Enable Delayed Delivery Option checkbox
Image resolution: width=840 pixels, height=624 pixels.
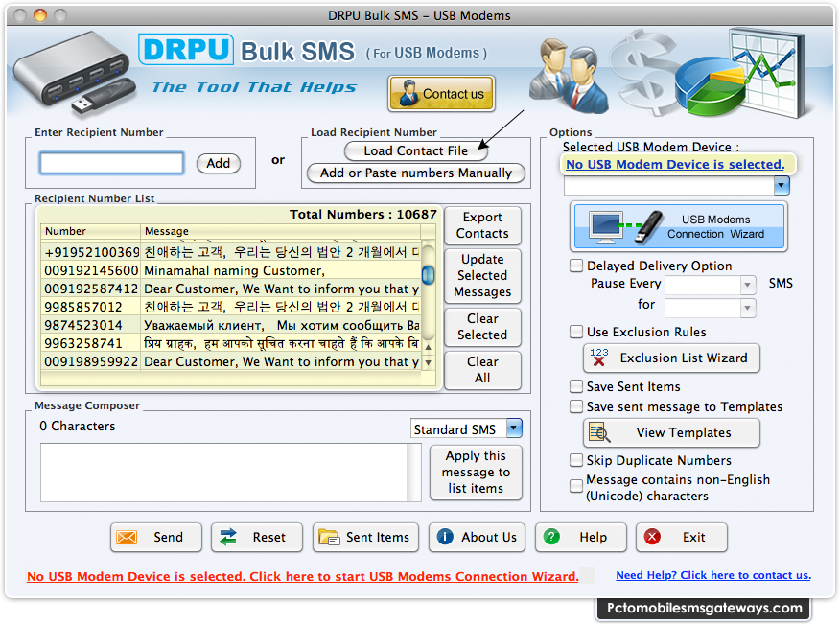click(576, 266)
